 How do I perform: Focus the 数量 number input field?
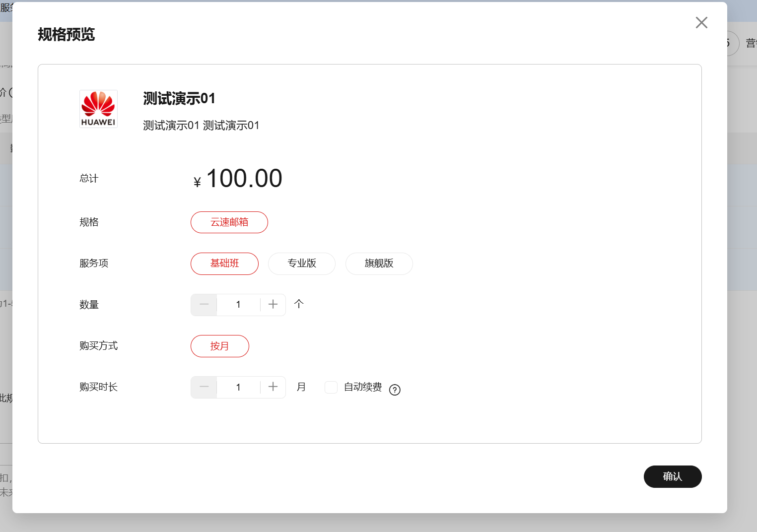pos(238,305)
